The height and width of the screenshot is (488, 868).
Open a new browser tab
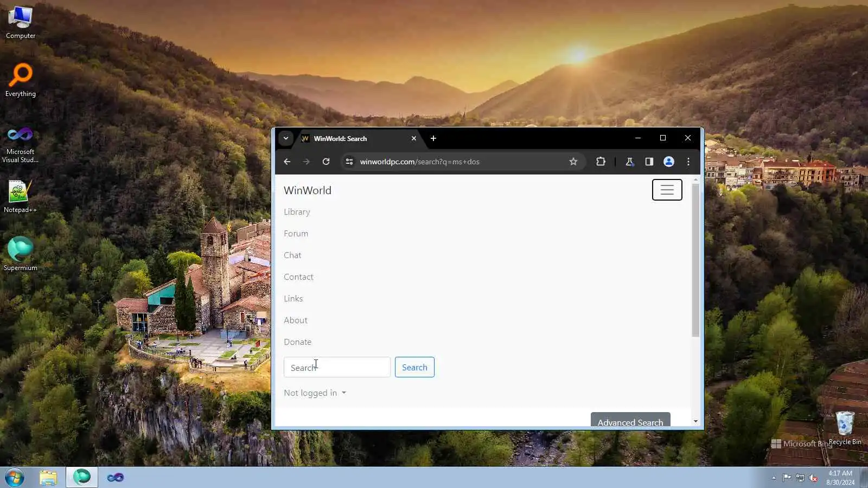point(433,138)
